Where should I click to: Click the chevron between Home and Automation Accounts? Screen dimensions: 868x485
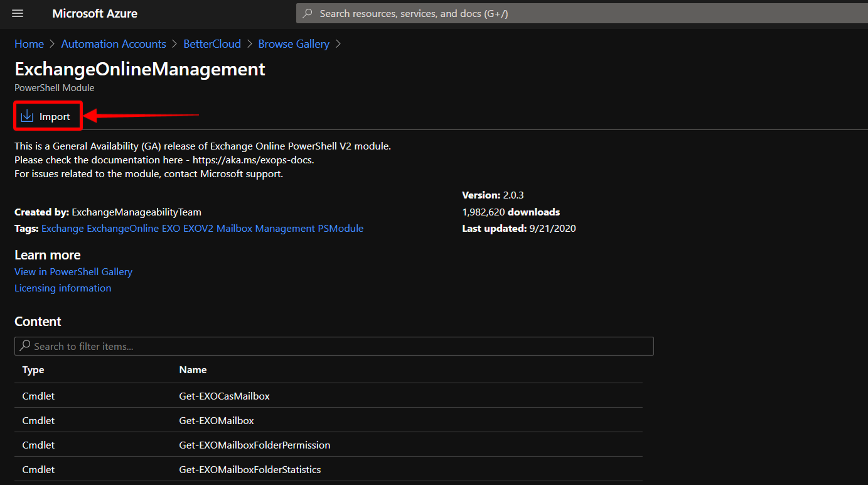[x=51, y=44]
